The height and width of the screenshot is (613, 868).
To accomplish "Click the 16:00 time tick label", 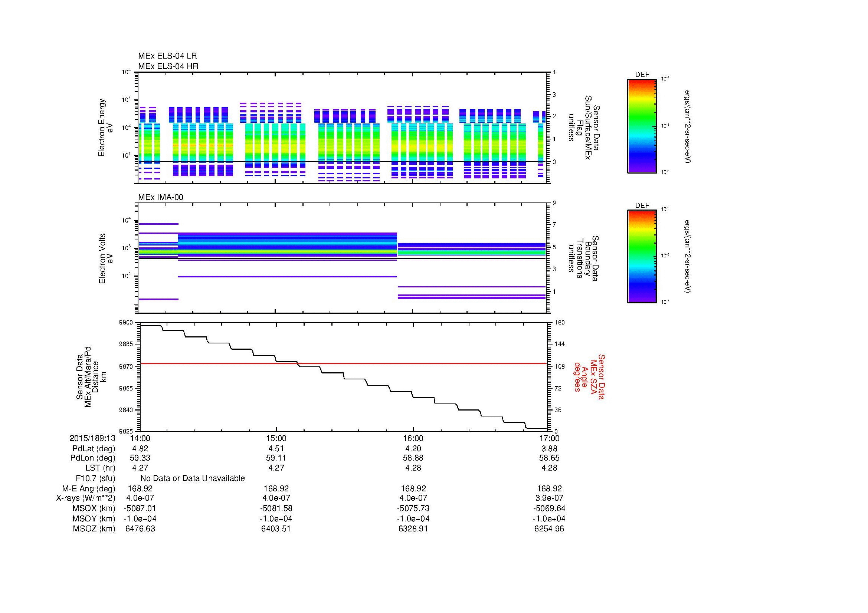I will pos(413,438).
